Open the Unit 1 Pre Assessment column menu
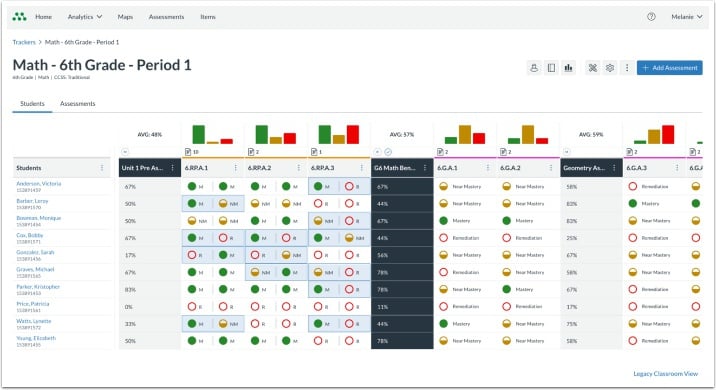The height and width of the screenshot is (390, 716). click(173, 168)
